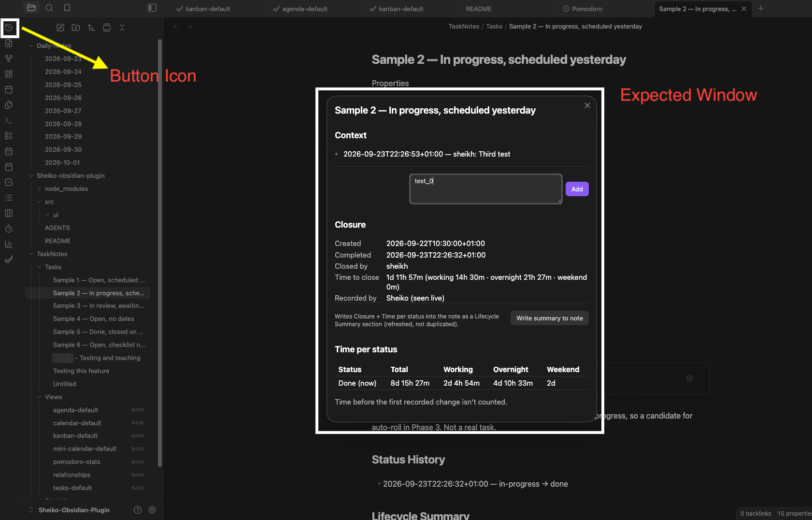Toggle the left sidebar visibility

pyautogui.click(x=152, y=8)
